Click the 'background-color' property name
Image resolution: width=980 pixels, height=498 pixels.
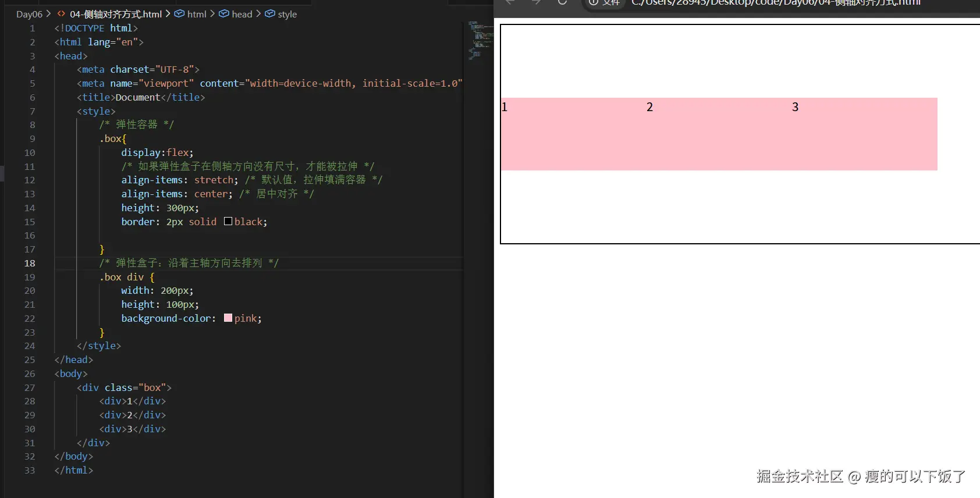(x=166, y=318)
